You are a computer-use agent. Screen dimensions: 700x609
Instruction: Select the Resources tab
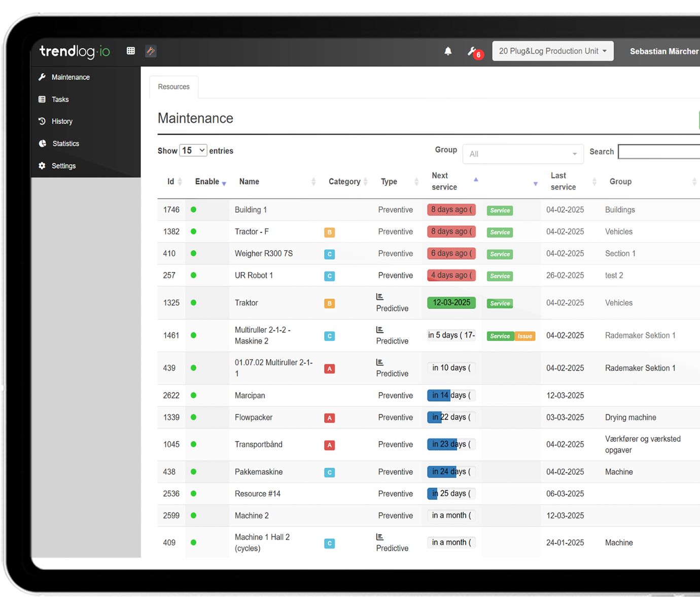pyautogui.click(x=174, y=87)
